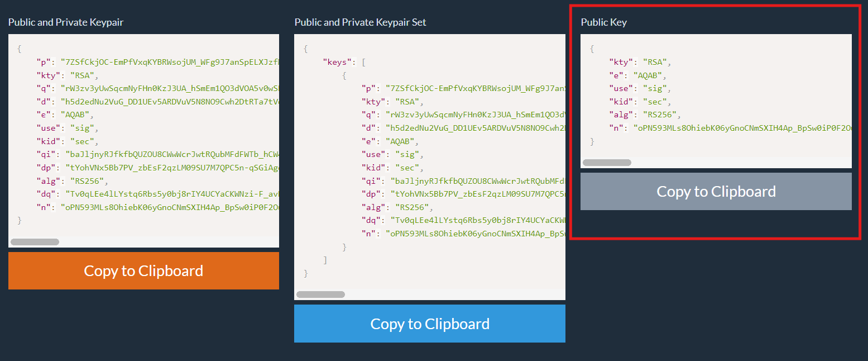
Task: Click the "kid" line in Public Key box
Action: click(x=636, y=102)
